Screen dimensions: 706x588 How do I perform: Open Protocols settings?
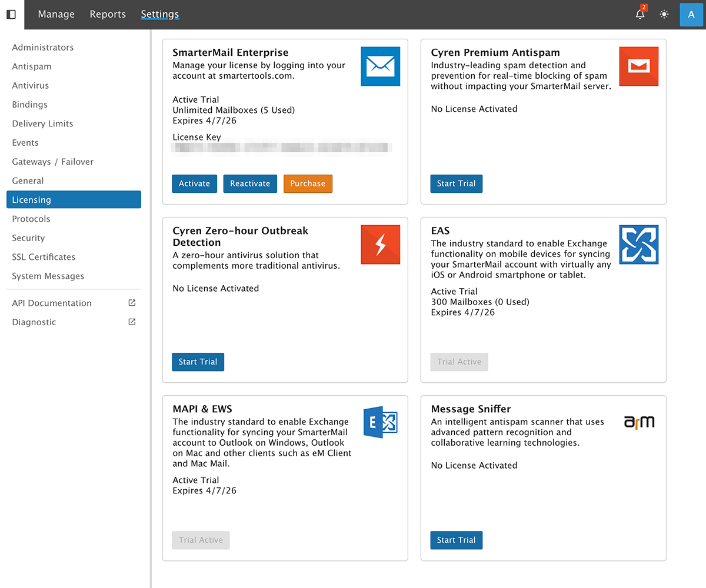tap(31, 219)
